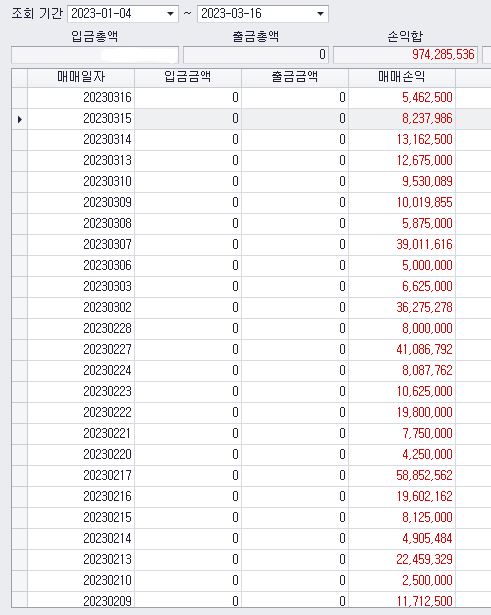
Task: Select the profit cell 22,459,329
Action: click(x=402, y=560)
